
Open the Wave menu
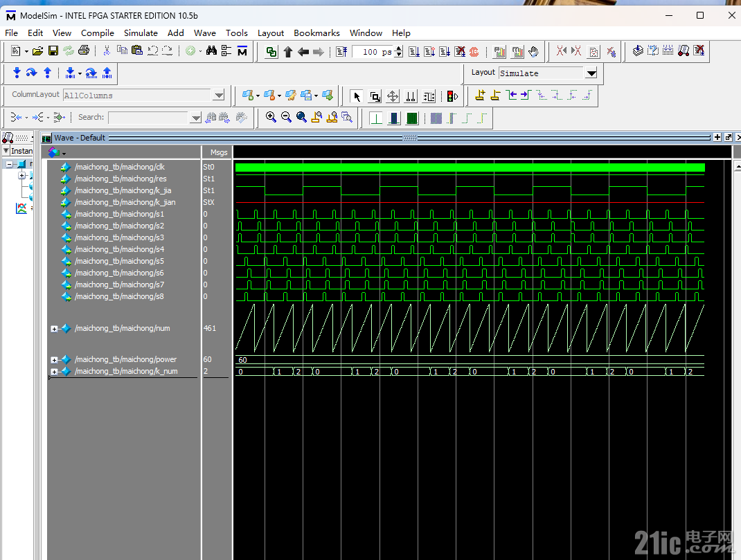tap(204, 33)
